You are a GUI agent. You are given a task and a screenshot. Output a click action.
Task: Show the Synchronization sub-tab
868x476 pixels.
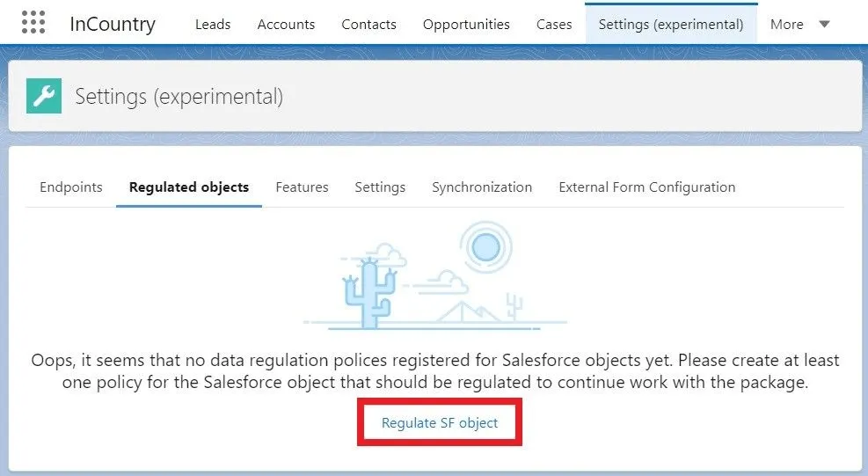tap(482, 187)
